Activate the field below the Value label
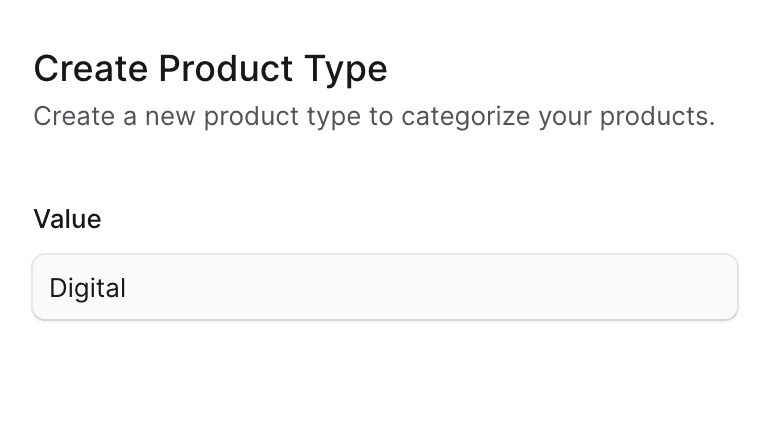Viewport: 760px width, 426px height. [385, 288]
